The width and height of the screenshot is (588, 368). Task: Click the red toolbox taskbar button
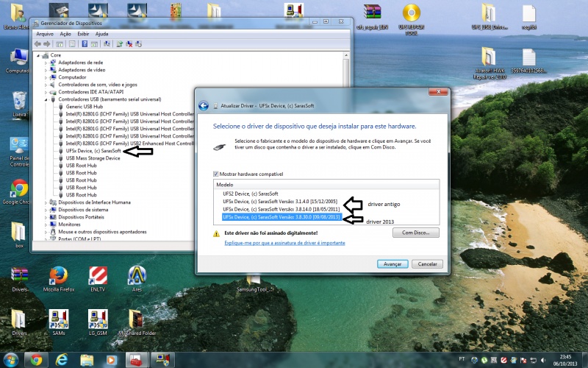point(136,360)
